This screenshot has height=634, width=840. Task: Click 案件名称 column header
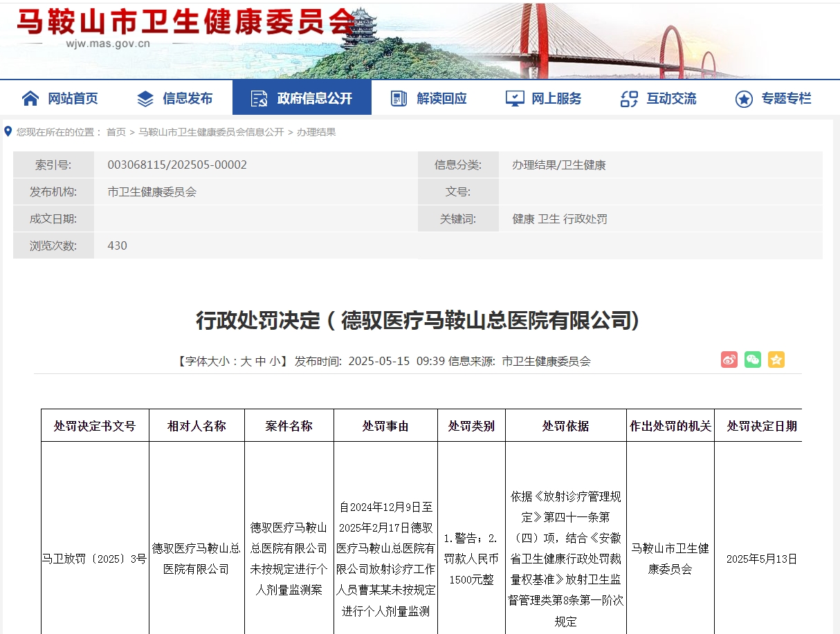coord(289,426)
